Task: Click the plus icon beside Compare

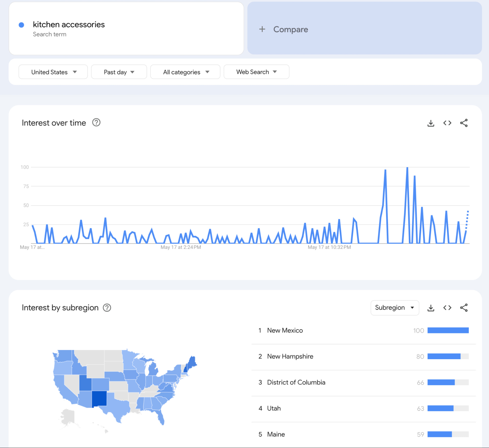Action: tap(262, 29)
